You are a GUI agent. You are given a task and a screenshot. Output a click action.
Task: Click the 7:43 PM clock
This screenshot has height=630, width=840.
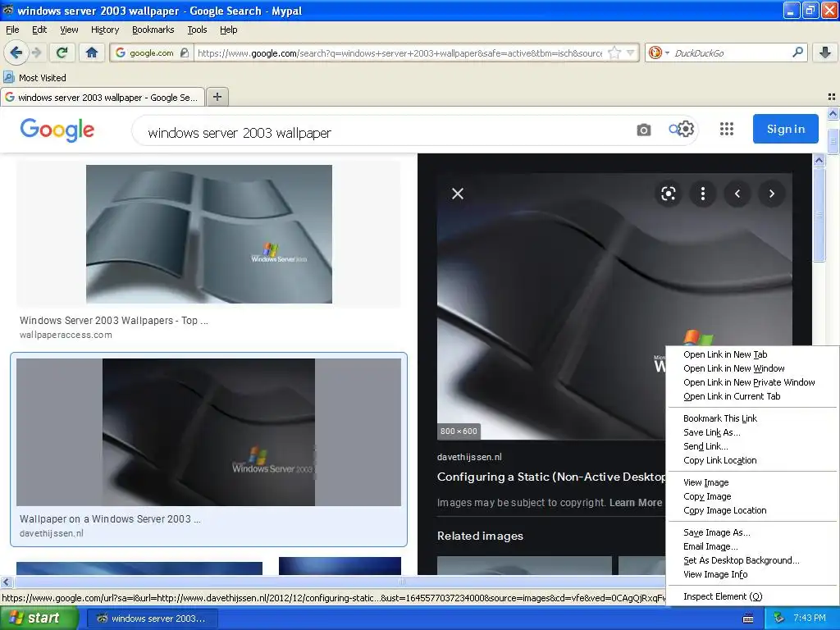[810, 619]
